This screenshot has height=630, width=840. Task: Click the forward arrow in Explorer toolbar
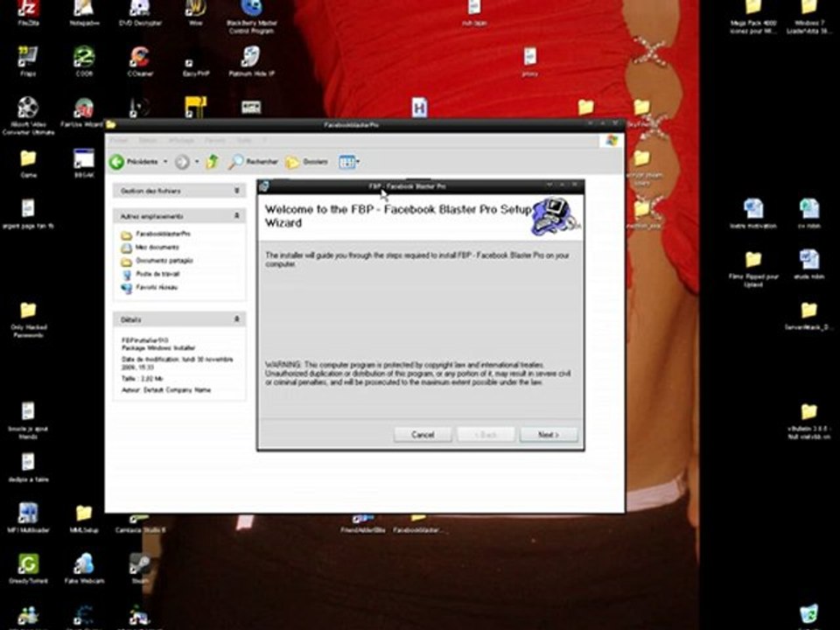(x=182, y=161)
